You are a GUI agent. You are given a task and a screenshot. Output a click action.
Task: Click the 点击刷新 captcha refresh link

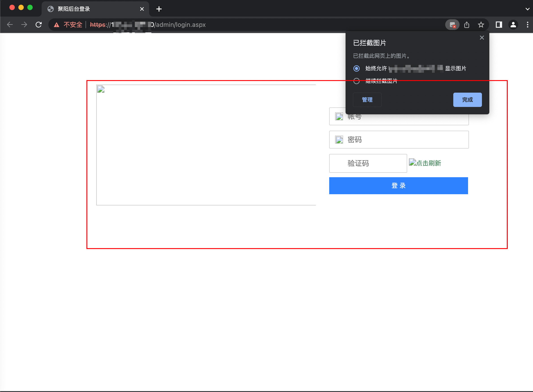(x=425, y=163)
